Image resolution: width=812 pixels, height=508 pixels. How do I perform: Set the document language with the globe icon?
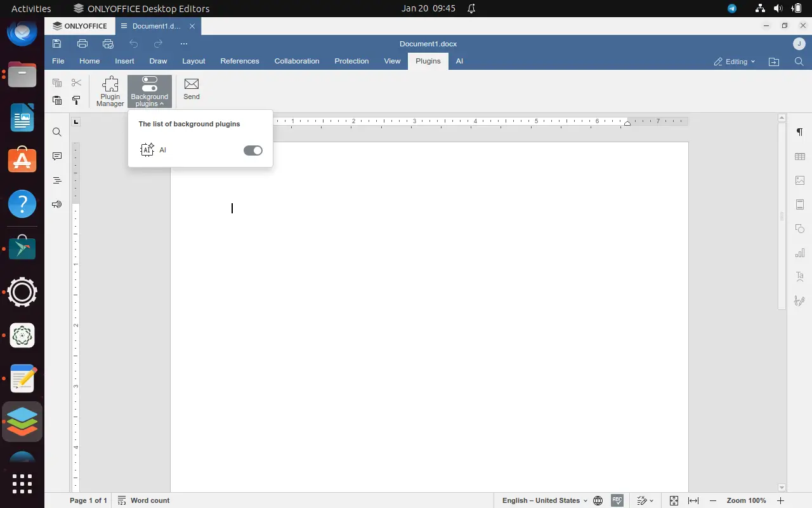tap(598, 500)
